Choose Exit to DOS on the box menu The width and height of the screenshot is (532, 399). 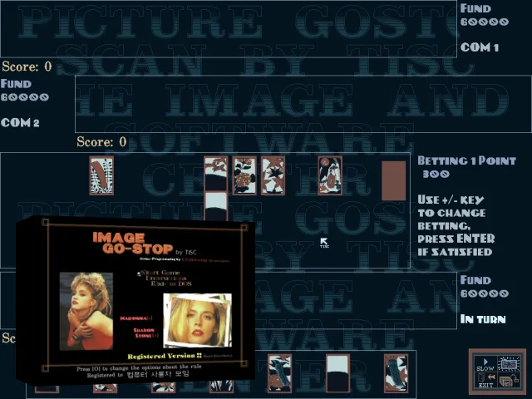click(x=171, y=283)
